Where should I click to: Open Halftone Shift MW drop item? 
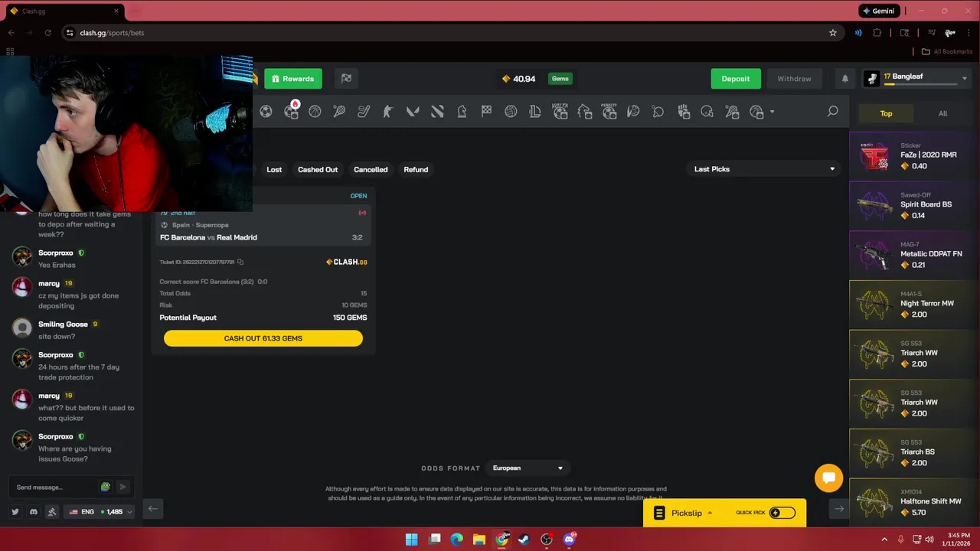[x=914, y=502]
